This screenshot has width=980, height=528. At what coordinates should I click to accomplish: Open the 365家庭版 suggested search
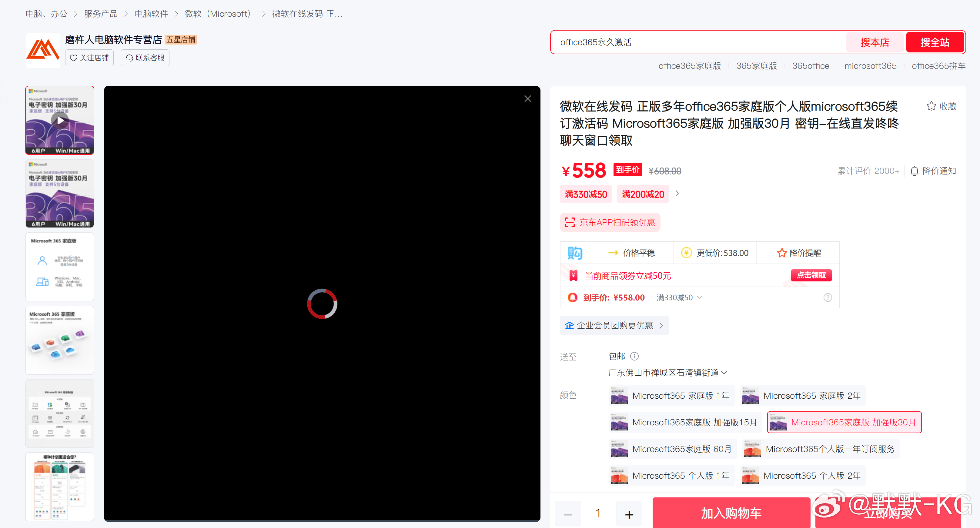click(756, 66)
